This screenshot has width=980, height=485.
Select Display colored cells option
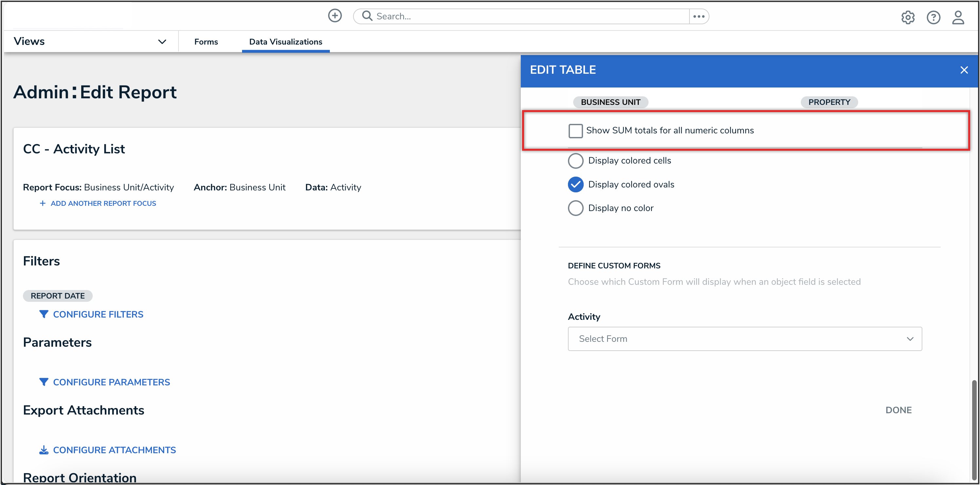click(x=575, y=161)
